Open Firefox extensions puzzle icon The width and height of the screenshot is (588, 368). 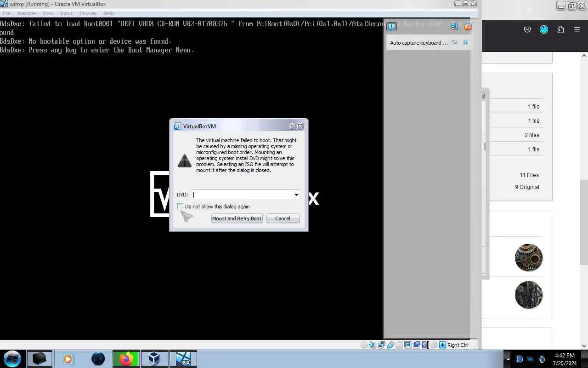[x=560, y=29]
